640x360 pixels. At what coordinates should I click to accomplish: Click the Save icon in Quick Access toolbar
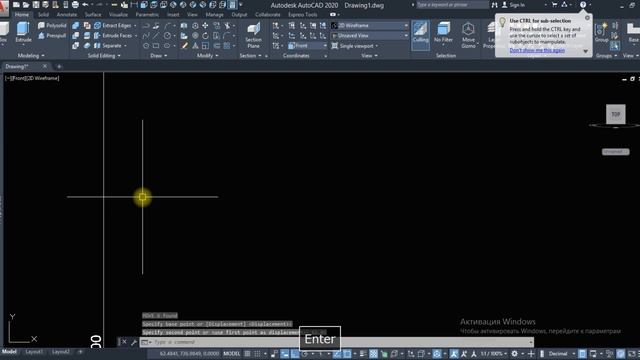click(36, 5)
